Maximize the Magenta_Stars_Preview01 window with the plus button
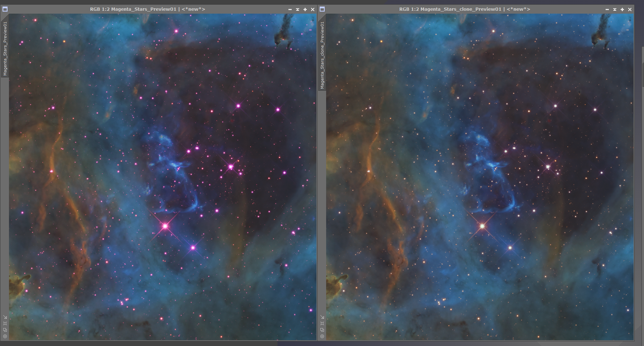Screen dimensions: 644x346 click(305, 9)
